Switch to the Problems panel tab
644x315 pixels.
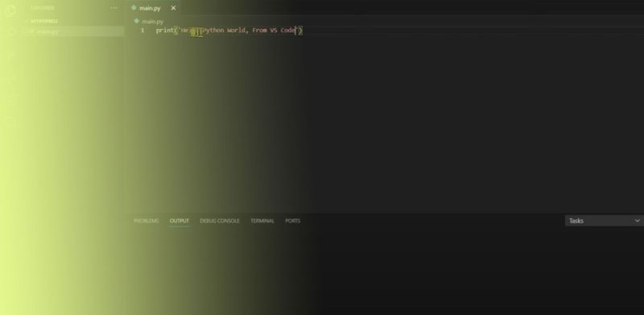coord(146,221)
